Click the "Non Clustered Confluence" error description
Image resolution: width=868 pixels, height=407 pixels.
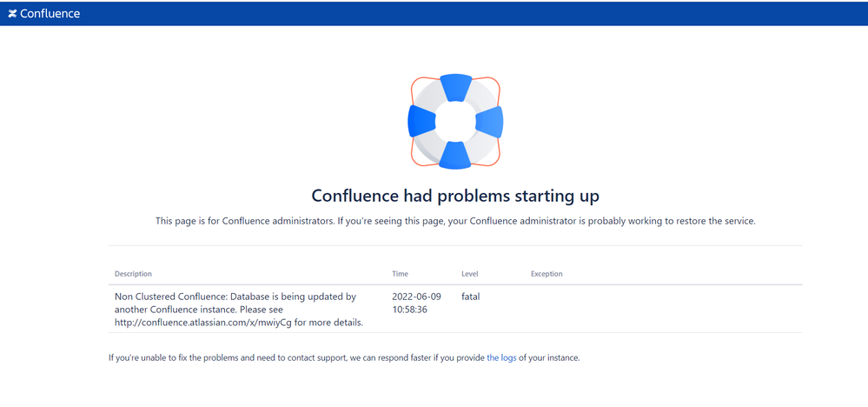coord(235,297)
